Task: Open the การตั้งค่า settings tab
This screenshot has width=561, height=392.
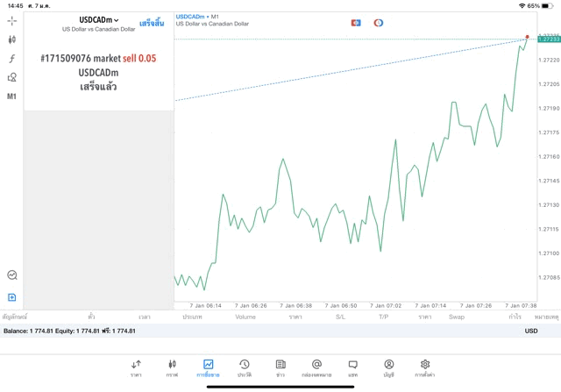Action: click(424, 367)
